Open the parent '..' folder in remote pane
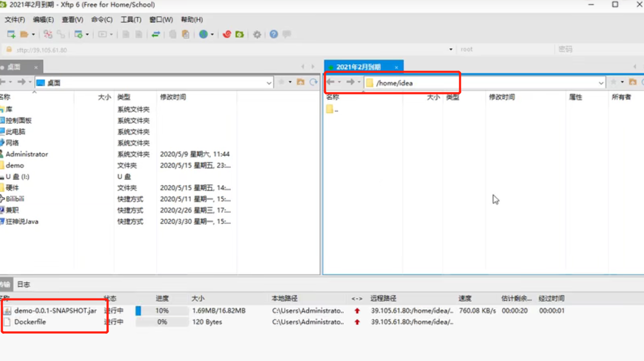Viewport: 644px width, 361px height. [x=332, y=109]
